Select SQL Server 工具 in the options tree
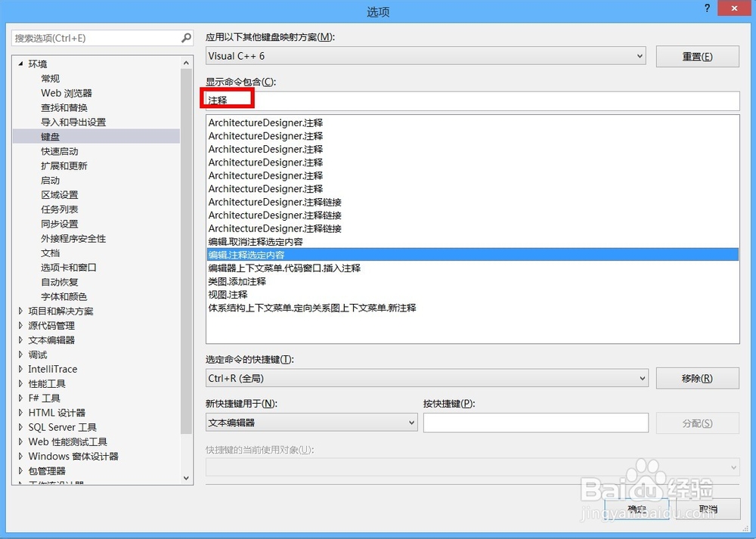756x539 pixels. click(62, 427)
